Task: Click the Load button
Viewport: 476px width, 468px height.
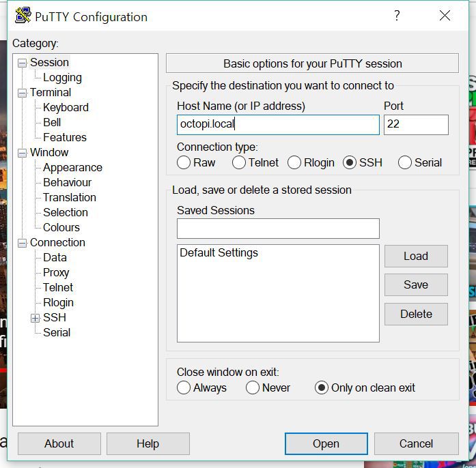Action: click(416, 256)
